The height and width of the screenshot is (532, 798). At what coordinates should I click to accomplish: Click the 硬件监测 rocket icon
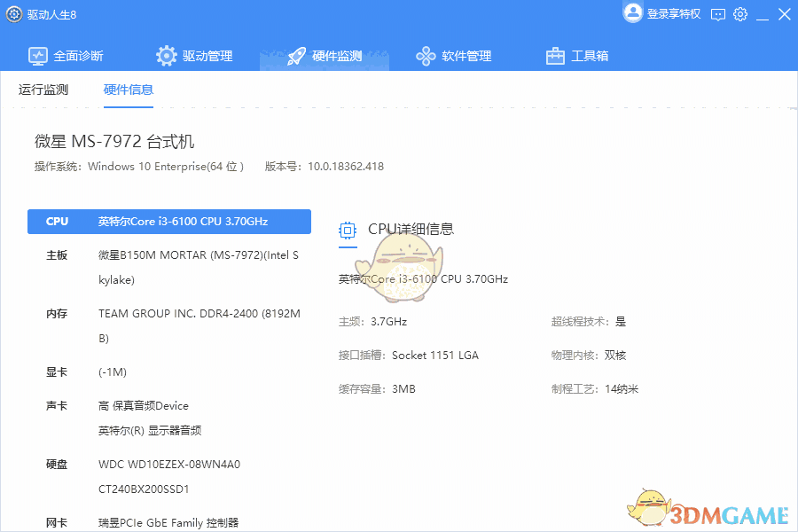295,55
